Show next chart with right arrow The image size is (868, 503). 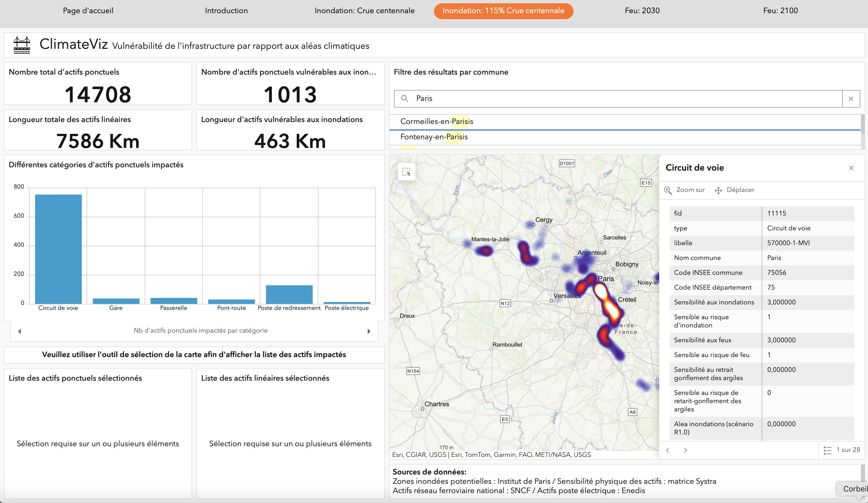pyautogui.click(x=369, y=331)
